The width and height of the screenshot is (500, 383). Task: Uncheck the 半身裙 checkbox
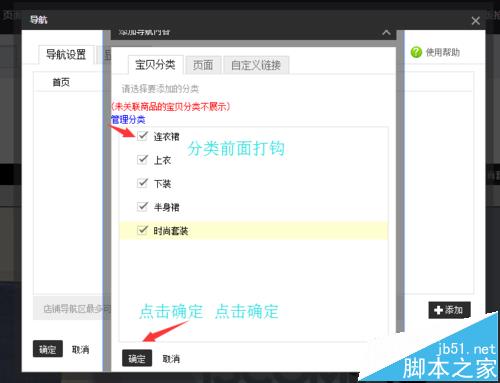(x=142, y=207)
